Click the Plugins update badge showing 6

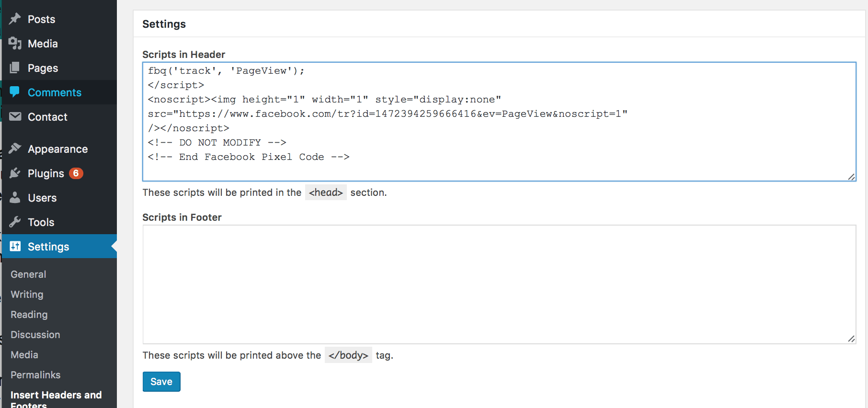(76, 173)
